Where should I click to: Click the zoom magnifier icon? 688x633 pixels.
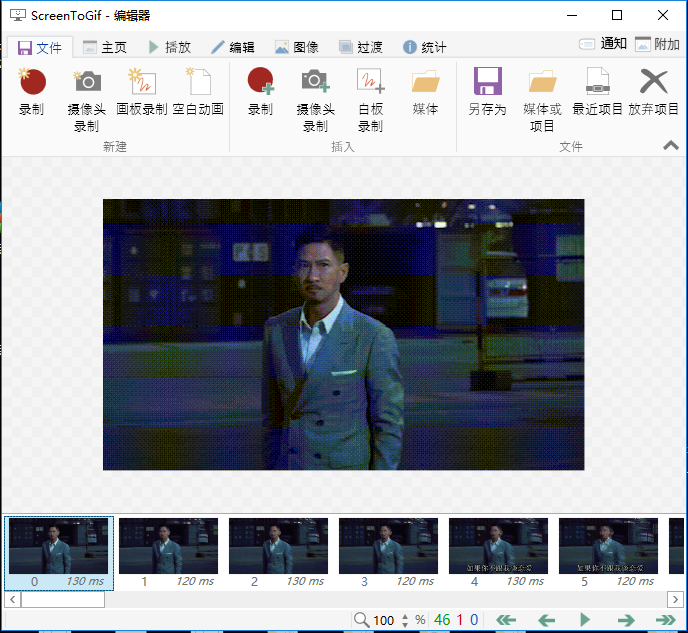361,620
